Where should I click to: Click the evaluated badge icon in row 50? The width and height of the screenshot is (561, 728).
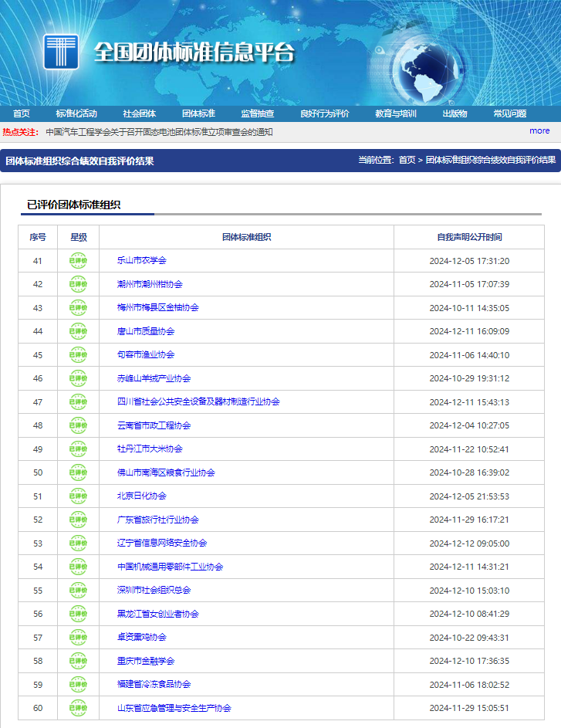pos(78,472)
